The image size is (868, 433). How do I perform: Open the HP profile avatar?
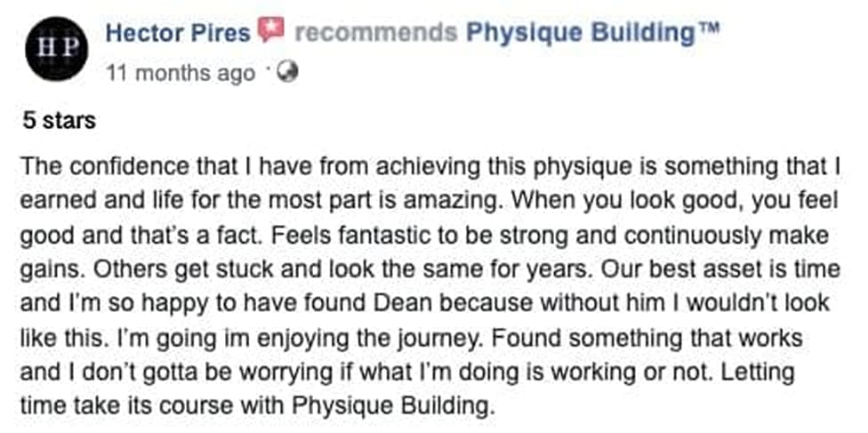click(x=56, y=48)
